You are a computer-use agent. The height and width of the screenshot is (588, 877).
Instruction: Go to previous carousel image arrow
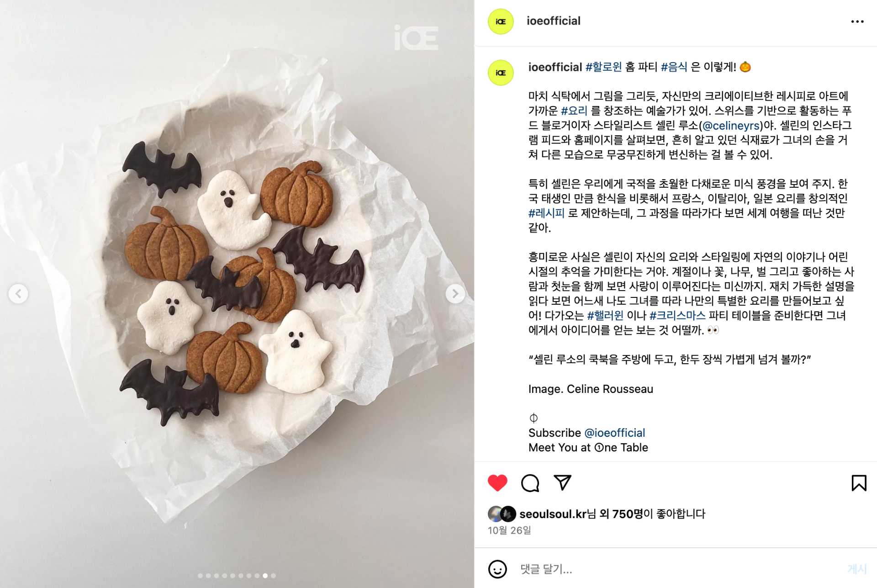[x=18, y=293]
